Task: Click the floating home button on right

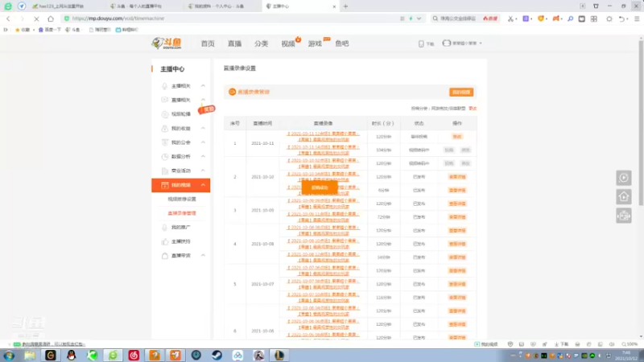Action: tap(623, 197)
